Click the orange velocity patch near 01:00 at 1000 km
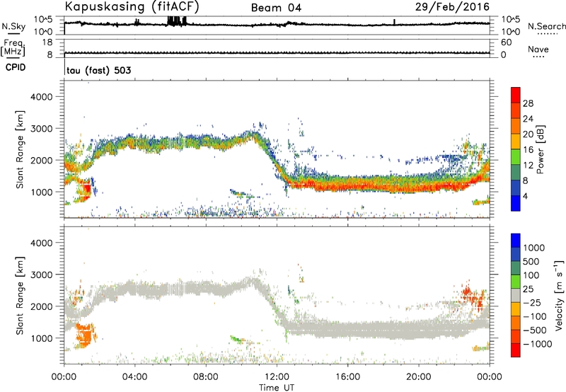The height and width of the screenshot is (392, 566). 85,335
